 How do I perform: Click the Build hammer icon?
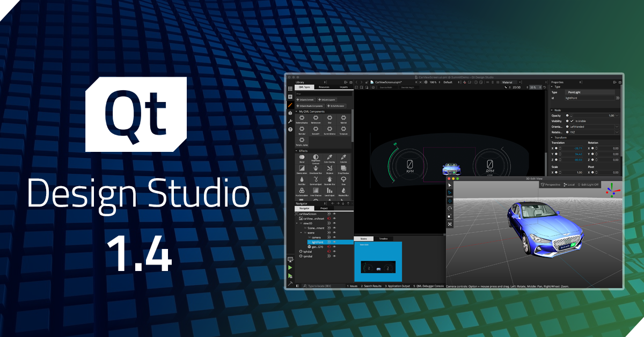click(x=290, y=283)
